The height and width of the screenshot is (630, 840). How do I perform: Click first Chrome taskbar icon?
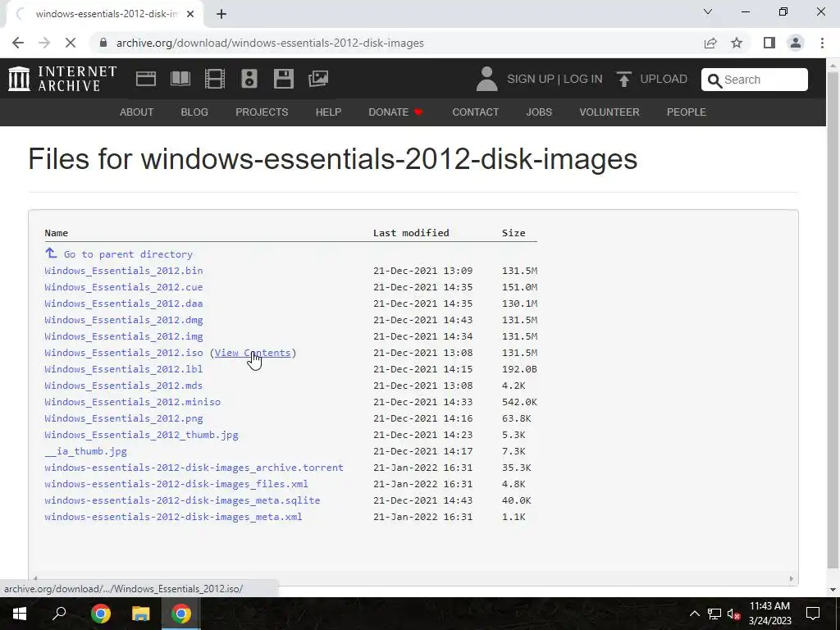100,614
